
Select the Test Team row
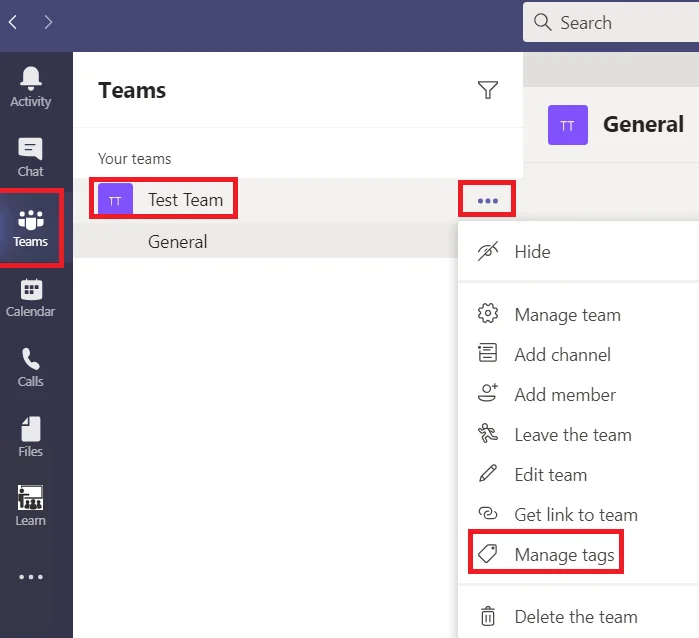(x=298, y=200)
